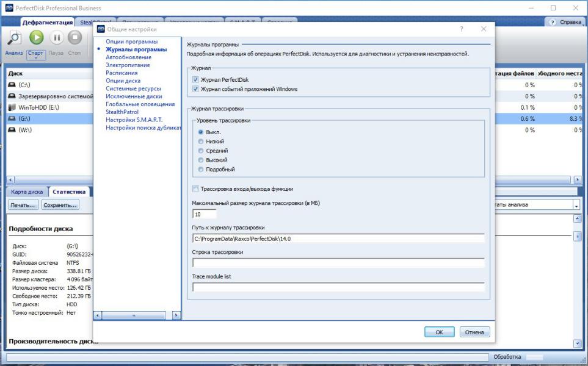Select the WinToHDD (E:\) drive icon

[12, 107]
